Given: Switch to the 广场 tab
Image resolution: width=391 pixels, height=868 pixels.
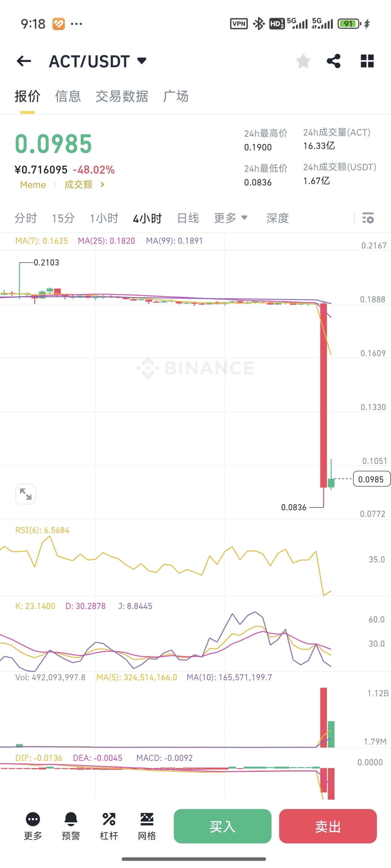Looking at the screenshot, I should [x=176, y=97].
